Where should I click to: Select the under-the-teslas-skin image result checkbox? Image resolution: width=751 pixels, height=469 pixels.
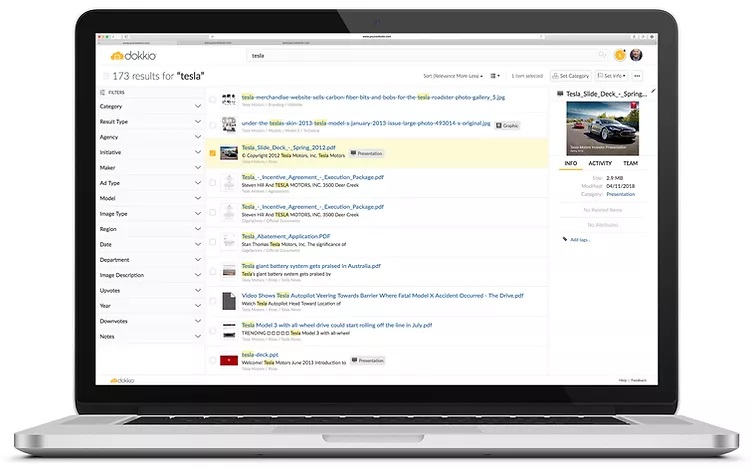[x=213, y=126]
